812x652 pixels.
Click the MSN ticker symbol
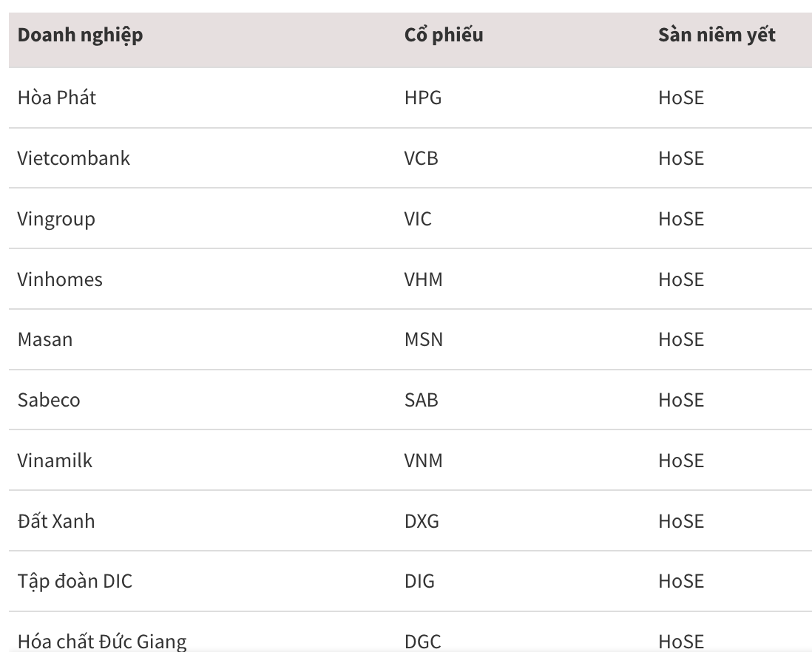(x=423, y=340)
